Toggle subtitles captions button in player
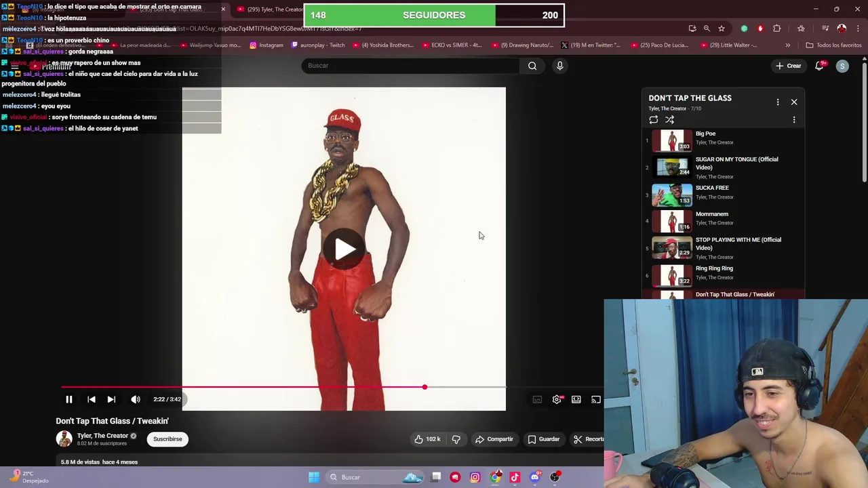 537,399
